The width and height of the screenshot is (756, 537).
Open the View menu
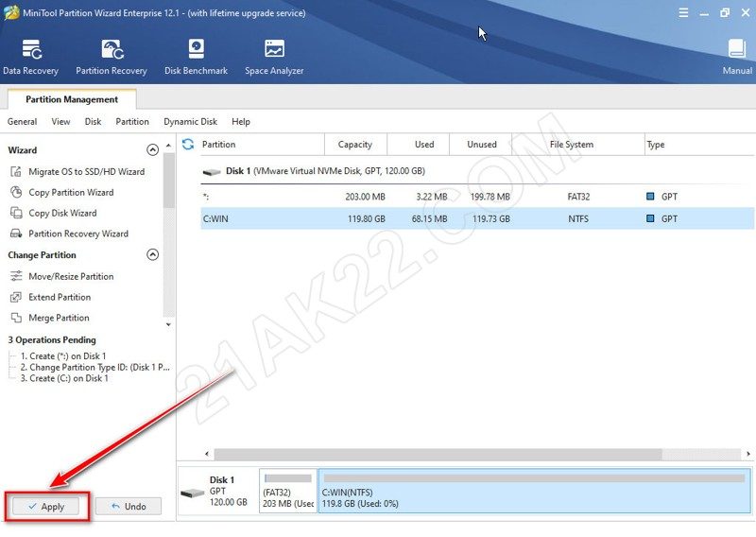pyautogui.click(x=60, y=122)
